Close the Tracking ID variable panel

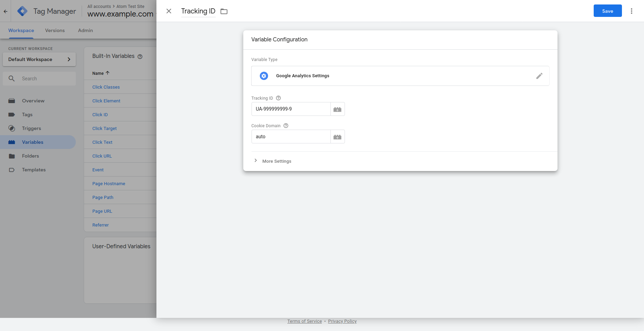pos(169,11)
